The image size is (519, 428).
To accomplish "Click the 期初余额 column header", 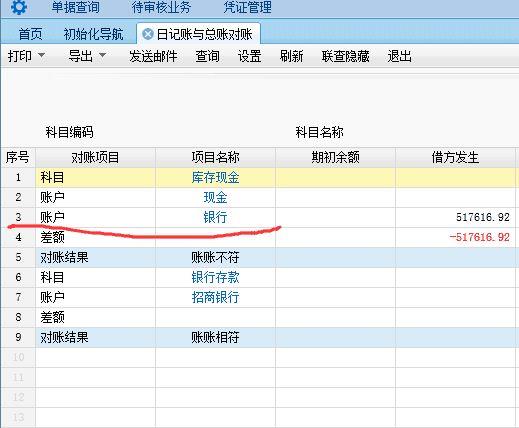I will pyautogui.click(x=335, y=157).
